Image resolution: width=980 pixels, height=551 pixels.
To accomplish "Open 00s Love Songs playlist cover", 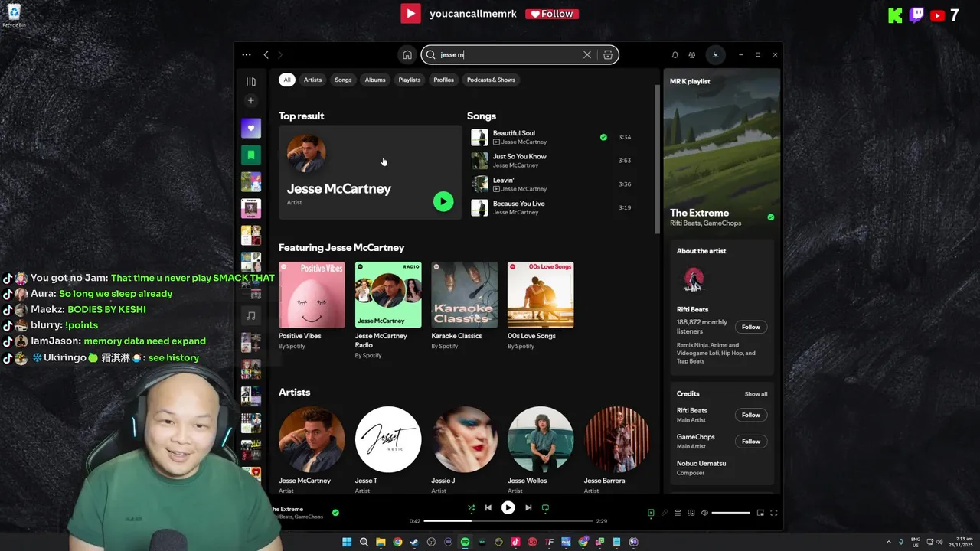I will [x=541, y=295].
